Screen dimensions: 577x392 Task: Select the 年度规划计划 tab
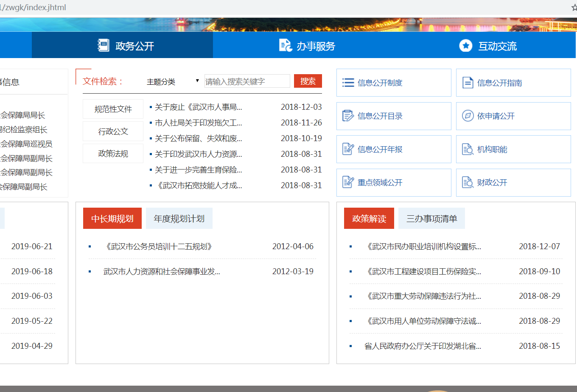(x=179, y=219)
